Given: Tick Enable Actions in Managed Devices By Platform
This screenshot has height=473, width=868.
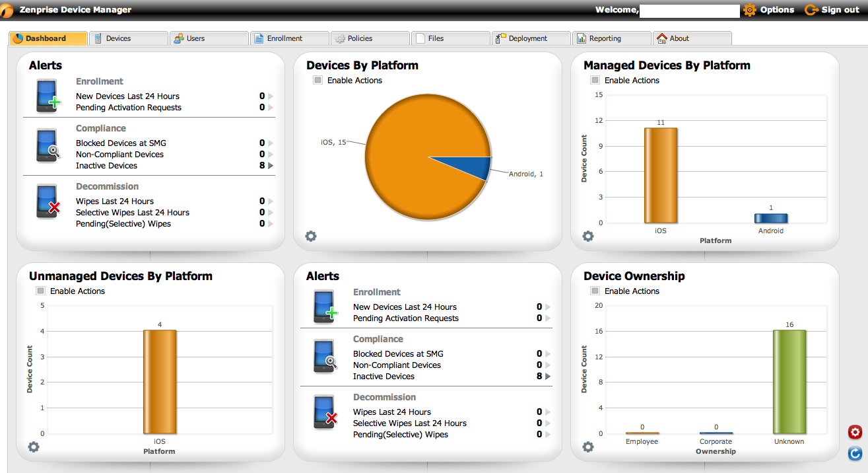Looking at the screenshot, I should point(595,81).
